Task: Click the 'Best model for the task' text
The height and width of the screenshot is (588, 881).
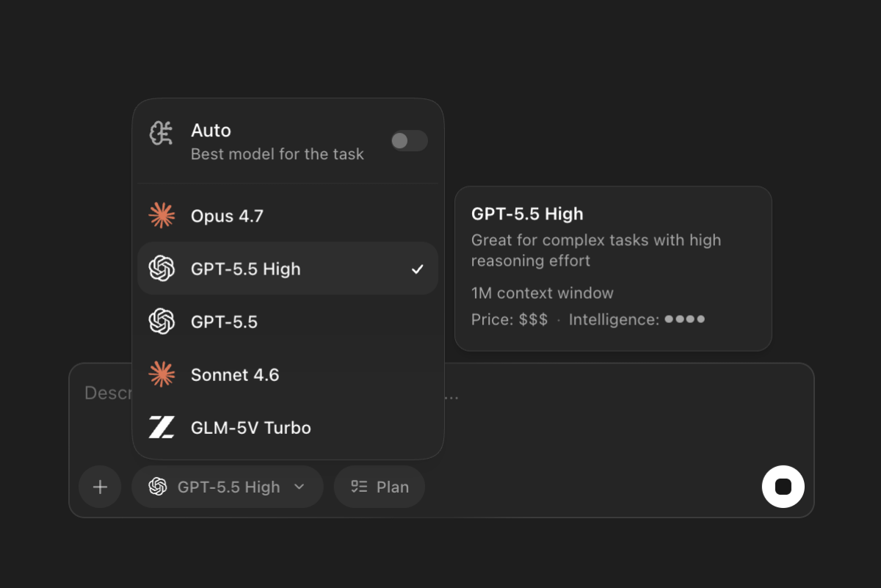Action: tap(278, 154)
